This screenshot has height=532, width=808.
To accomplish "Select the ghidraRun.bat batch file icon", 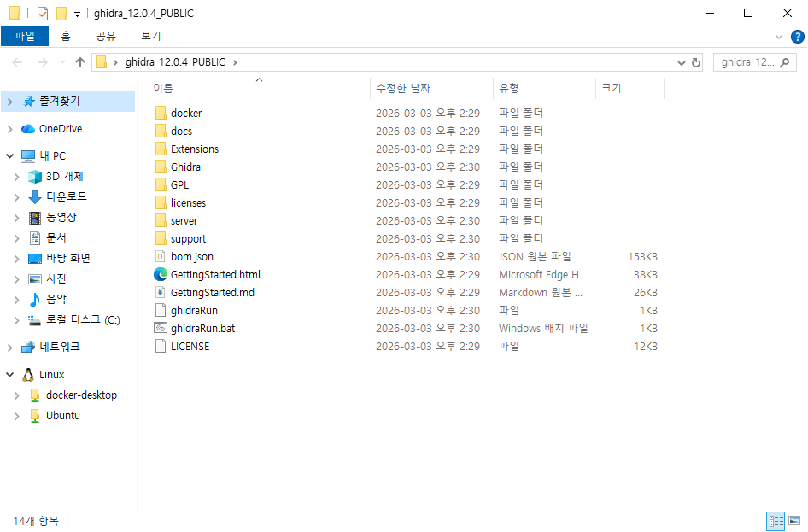I will tap(161, 329).
